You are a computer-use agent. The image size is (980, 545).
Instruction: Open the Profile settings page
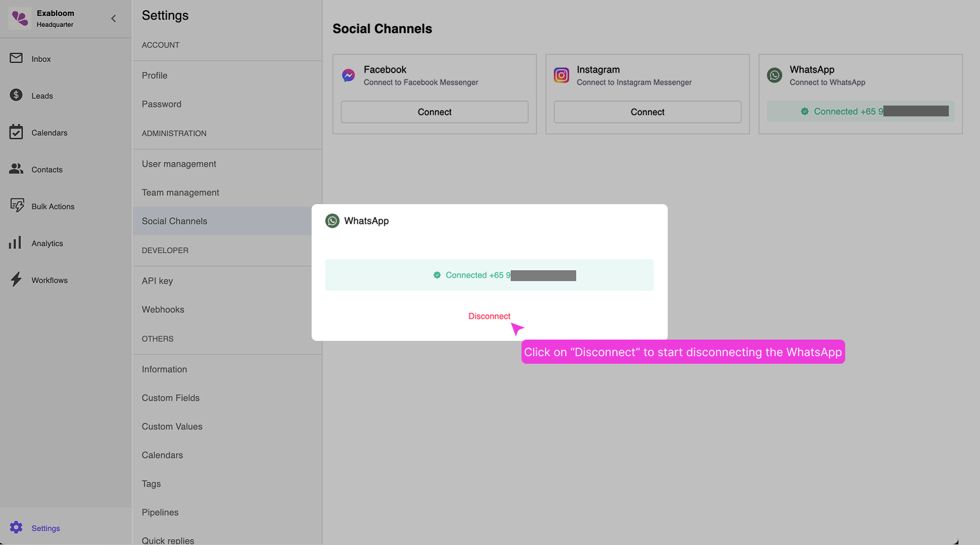pos(155,75)
